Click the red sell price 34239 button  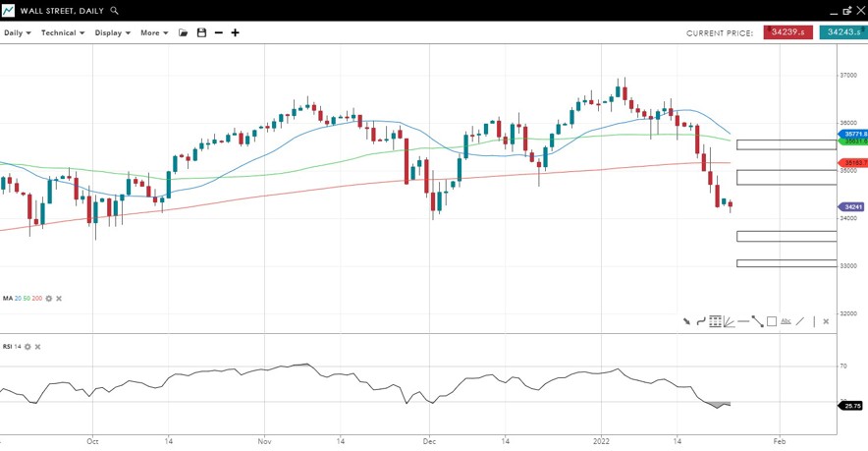(787, 32)
